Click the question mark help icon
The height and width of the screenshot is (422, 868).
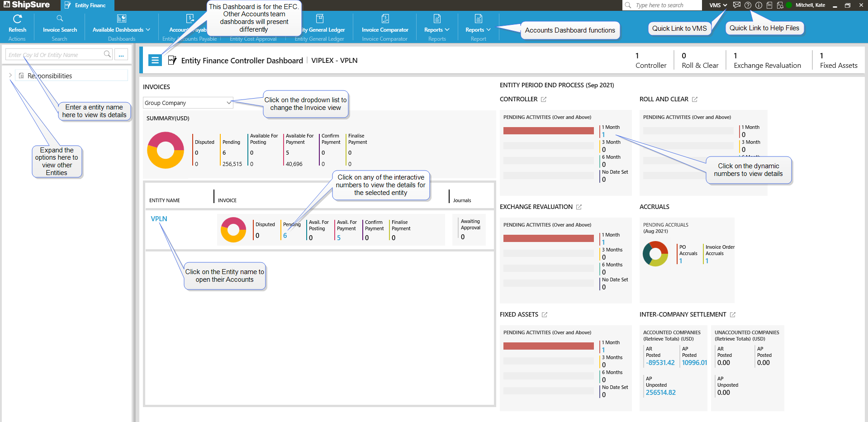point(748,5)
